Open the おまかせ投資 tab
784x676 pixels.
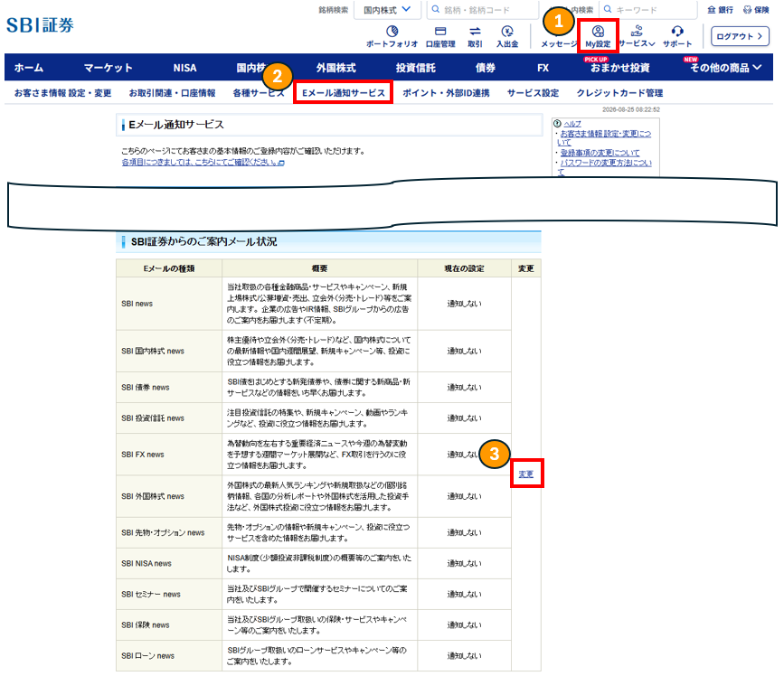pos(620,68)
